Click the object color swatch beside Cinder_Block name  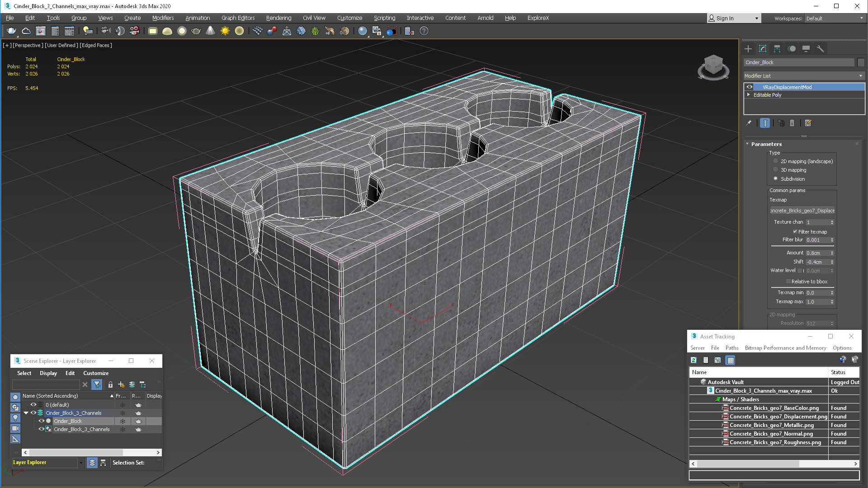pyautogui.click(x=861, y=62)
